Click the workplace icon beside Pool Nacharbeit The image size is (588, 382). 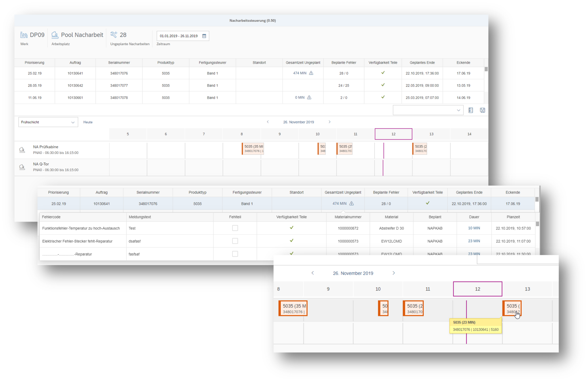coord(55,34)
